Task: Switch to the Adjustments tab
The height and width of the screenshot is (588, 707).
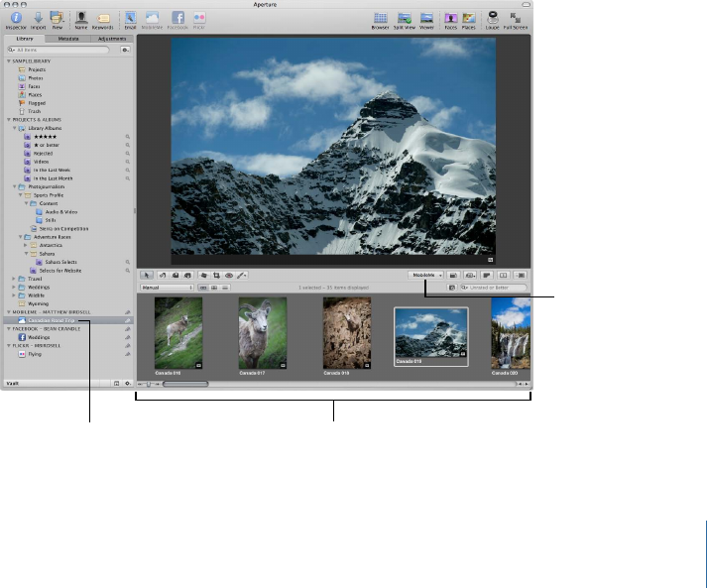Action: click(x=110, y=38)
